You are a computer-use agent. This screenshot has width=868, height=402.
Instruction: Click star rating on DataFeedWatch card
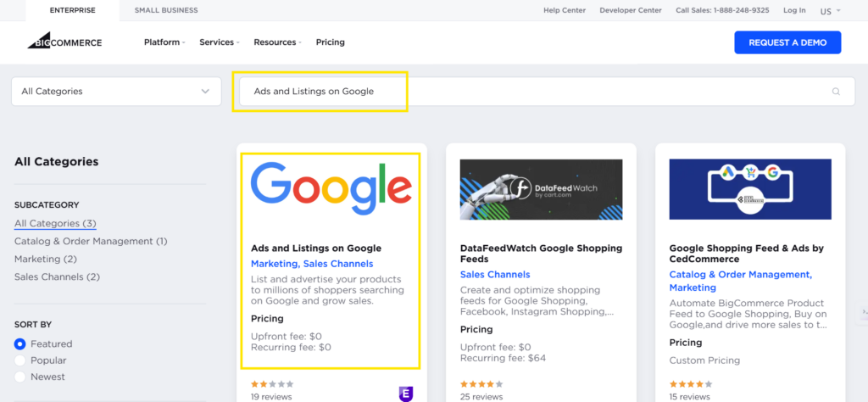481,383
